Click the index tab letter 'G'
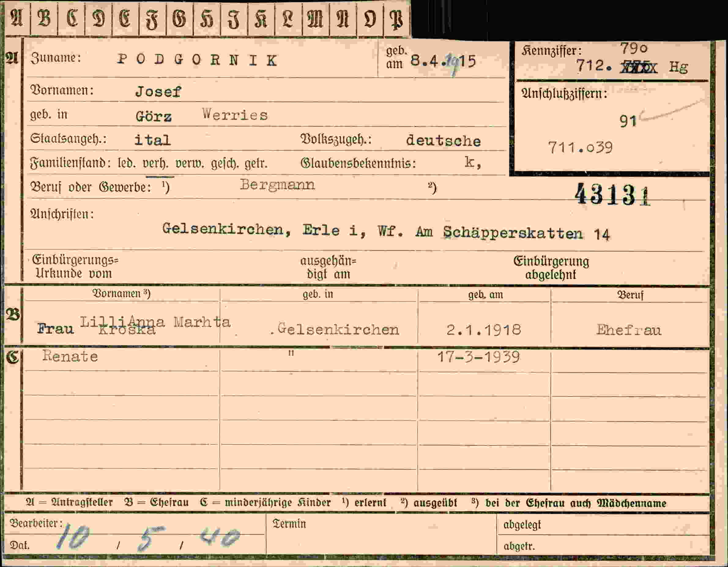Viewport: 728px width, 567px height. click(179, 18)
